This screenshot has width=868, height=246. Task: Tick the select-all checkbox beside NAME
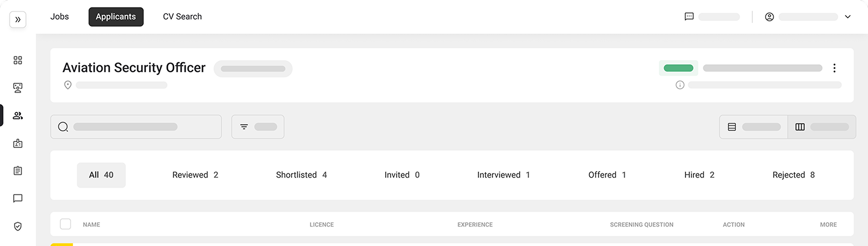[x=65, y=224]
